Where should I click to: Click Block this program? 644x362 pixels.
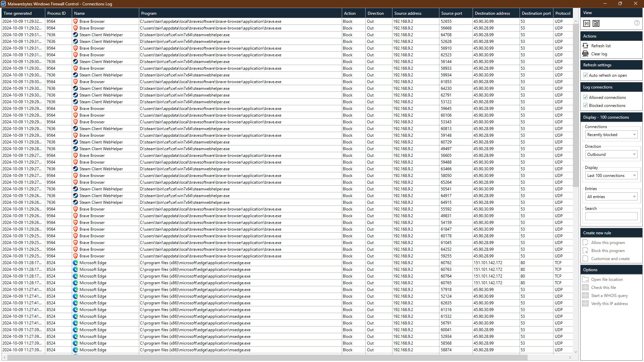(x=607, y=251)
